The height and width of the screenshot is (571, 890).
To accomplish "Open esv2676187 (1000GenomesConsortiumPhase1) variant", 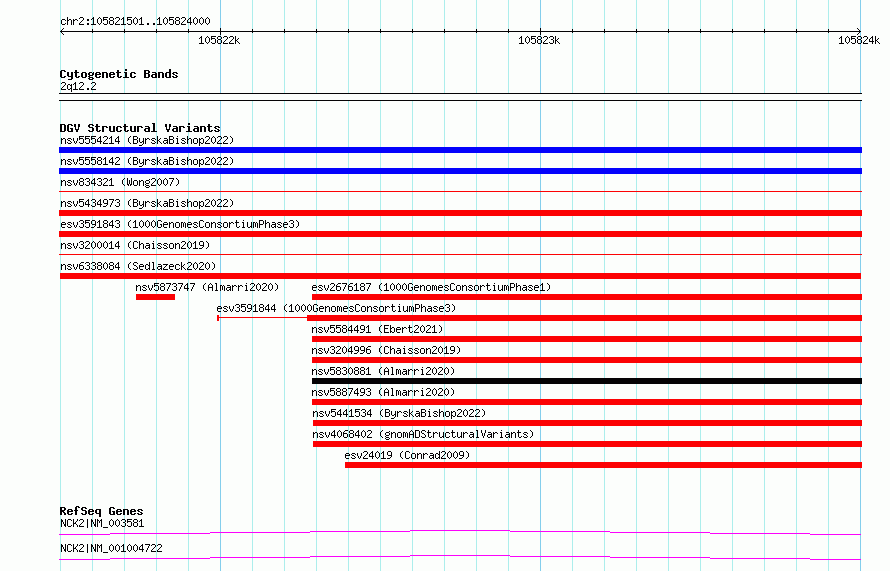I will click(x=431, y=287).
